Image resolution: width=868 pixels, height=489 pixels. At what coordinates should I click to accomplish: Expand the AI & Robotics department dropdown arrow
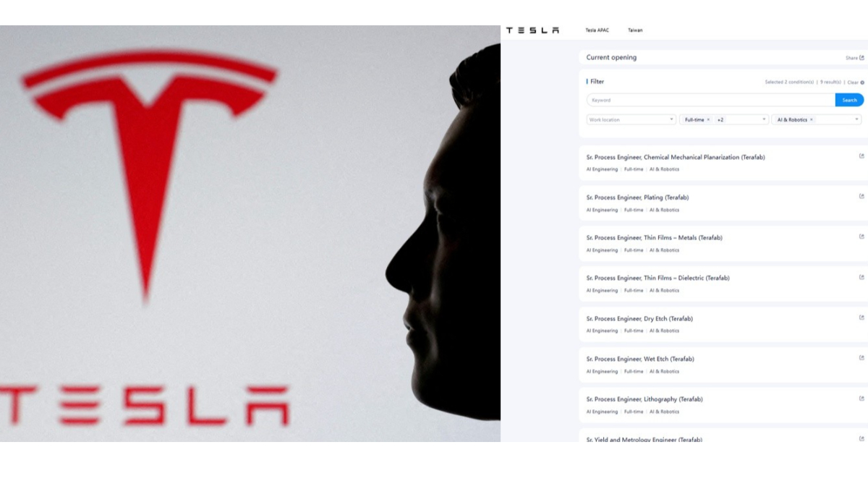pyautogui.click(x=857, y=119)
